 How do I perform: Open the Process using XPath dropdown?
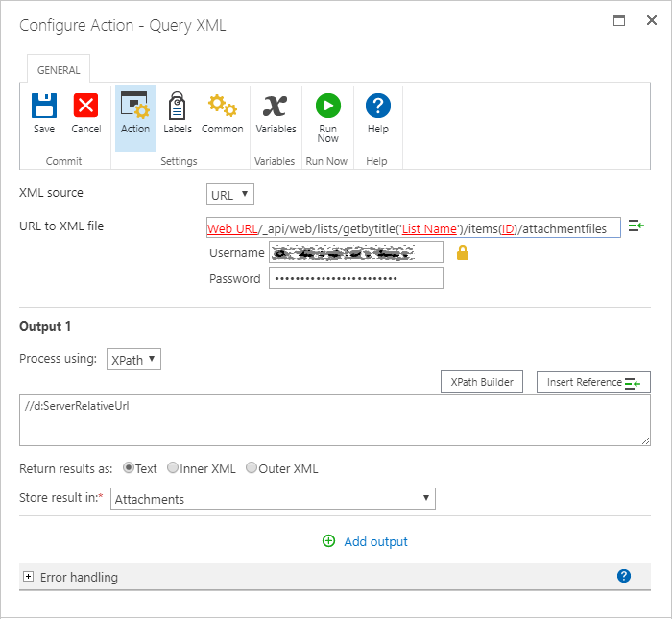[133, 360]
